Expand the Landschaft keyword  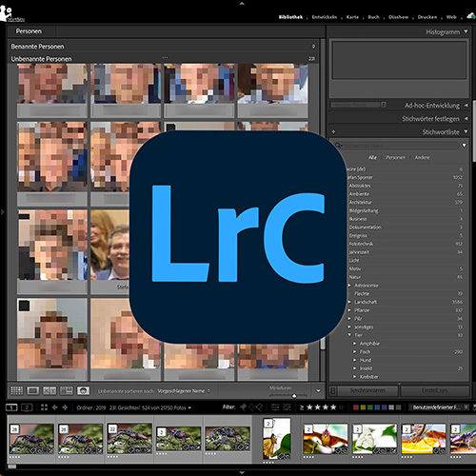pyautogui.click(x=349, y=302)
